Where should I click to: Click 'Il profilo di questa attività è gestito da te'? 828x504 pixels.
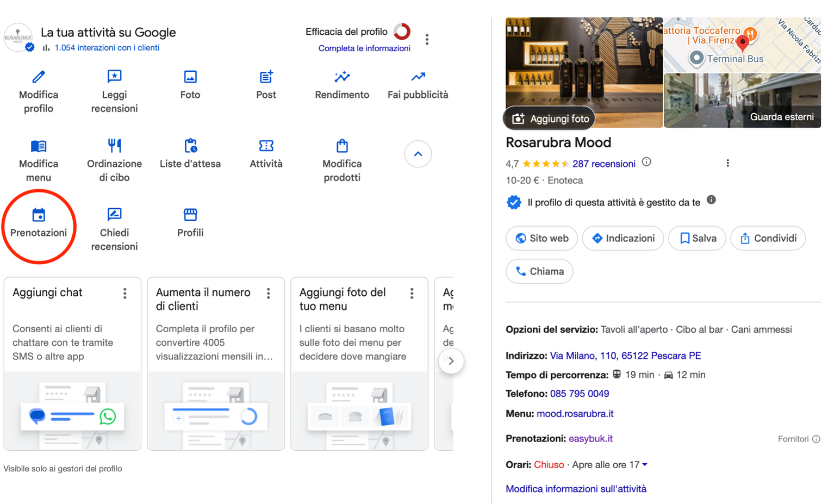[614, 203]
